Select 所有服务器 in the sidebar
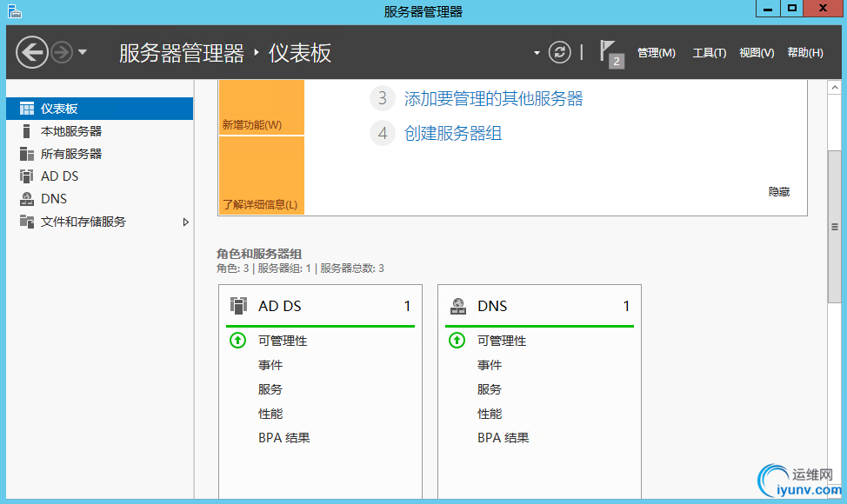Viewport: 847px width, 504px height. point(71,154)
